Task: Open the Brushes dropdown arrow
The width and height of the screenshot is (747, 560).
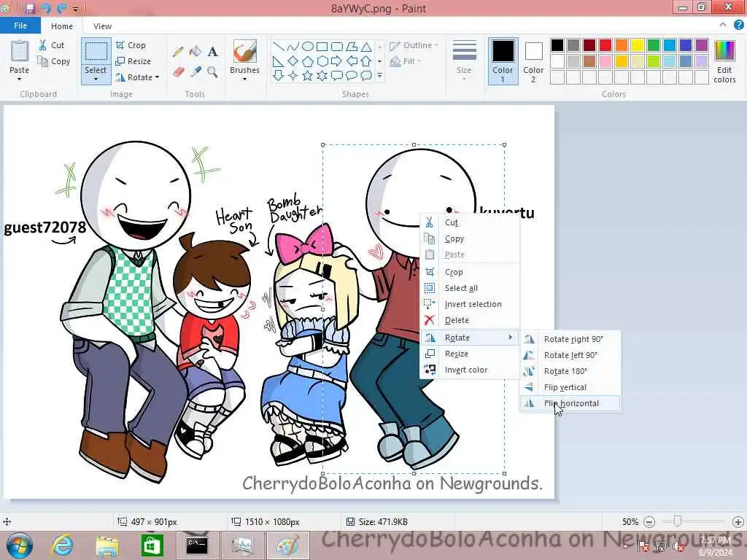Action: (x=245, y=79)
